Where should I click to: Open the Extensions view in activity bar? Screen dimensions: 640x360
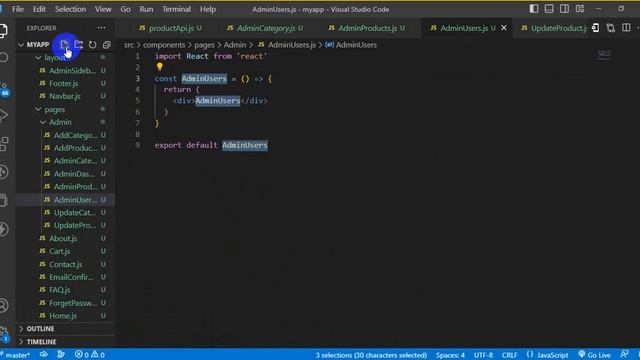point(4,144)
